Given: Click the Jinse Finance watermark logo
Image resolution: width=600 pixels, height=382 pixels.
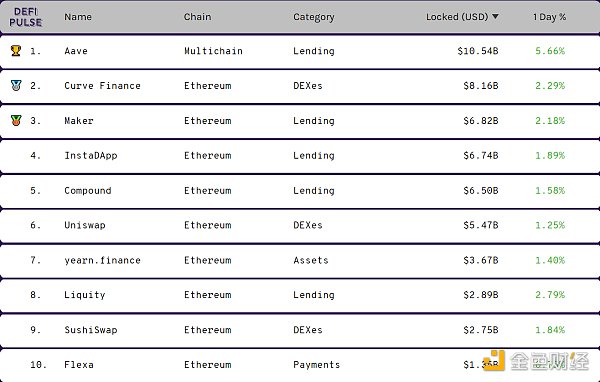Looking at the screenshot, I should 536,361.
